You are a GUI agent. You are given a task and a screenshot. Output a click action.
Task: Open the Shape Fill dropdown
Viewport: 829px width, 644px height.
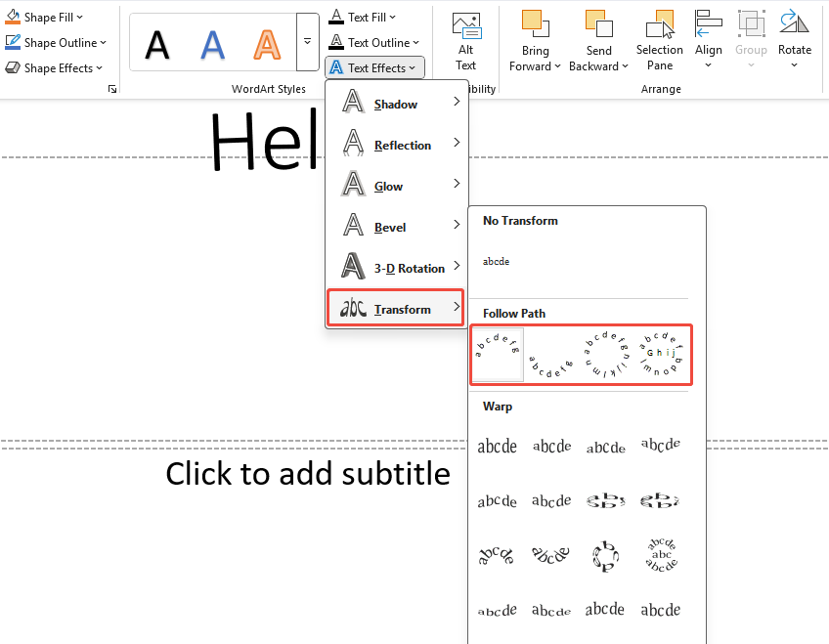(44, 17)
